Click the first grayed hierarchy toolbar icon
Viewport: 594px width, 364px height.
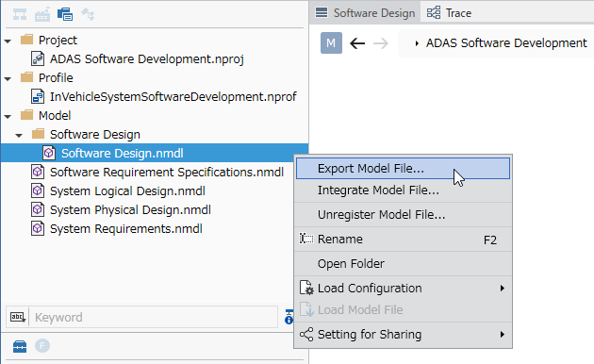20,14
